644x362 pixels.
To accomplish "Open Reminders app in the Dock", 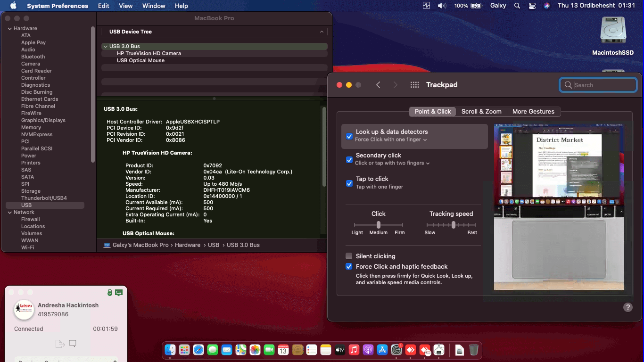I will (x=312, y=350).
